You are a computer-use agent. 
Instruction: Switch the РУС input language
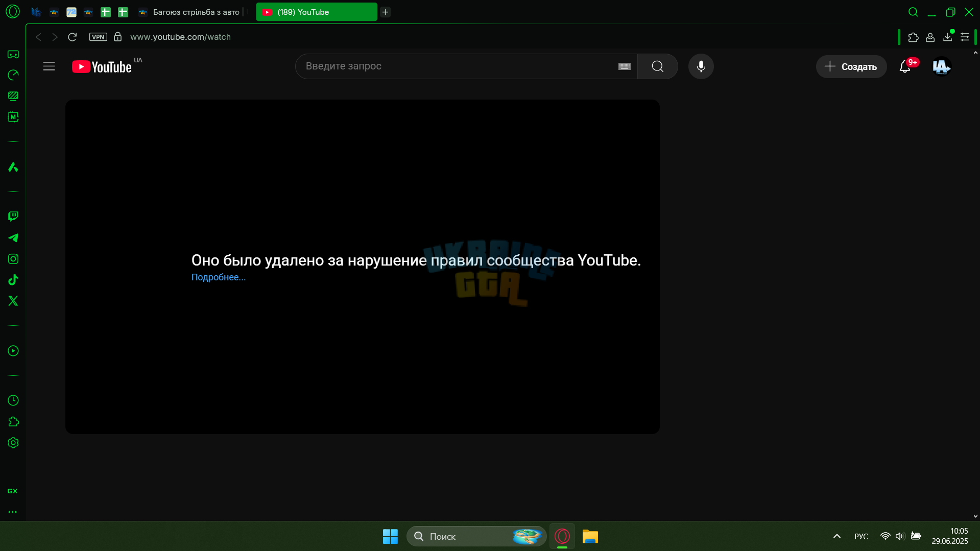tap(861, 536)
